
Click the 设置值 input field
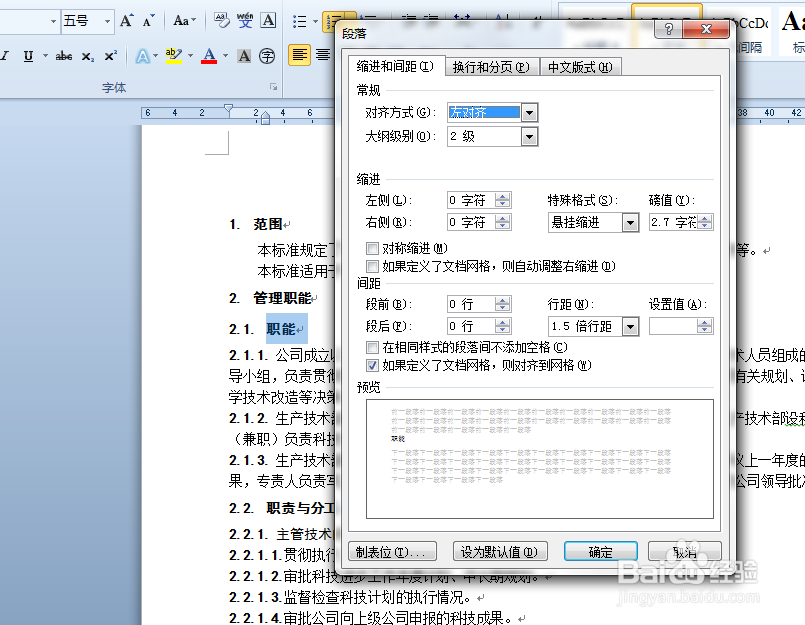[x=674, y=326]
